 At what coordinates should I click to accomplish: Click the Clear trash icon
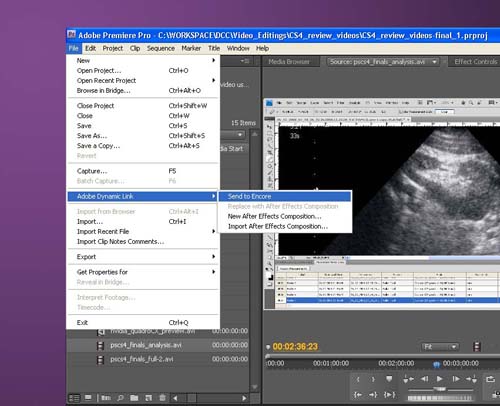click(x=162, y=398)
